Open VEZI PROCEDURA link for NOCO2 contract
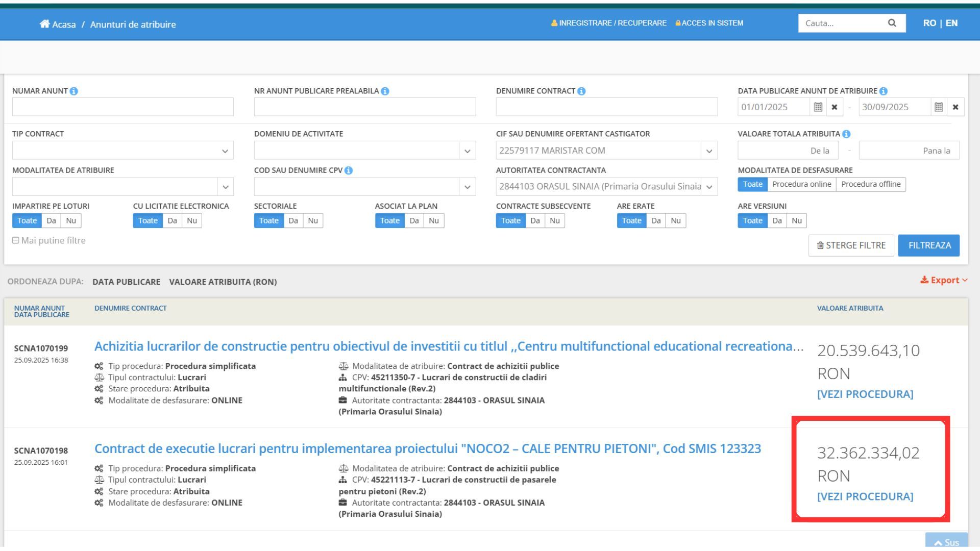 pyautogui.click(x=865, y=496)
